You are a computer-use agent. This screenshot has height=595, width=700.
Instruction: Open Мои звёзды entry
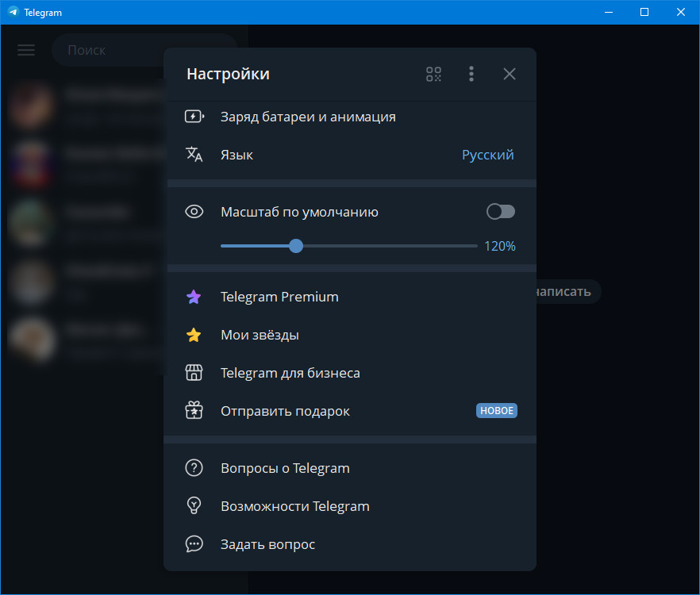tap(350, 335)
